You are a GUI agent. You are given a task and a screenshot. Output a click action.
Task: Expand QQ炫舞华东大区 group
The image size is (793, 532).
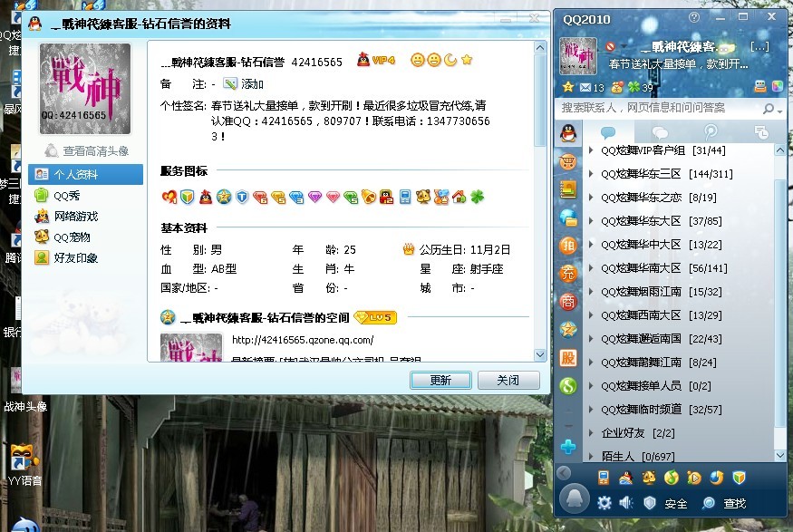pyautogui.click(x=591, y=221)
